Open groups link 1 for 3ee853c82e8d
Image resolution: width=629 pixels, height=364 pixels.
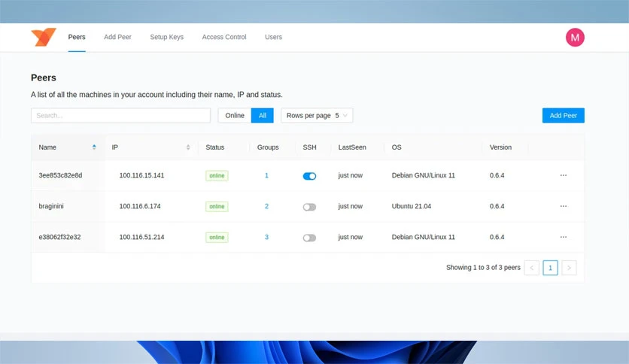266,175
